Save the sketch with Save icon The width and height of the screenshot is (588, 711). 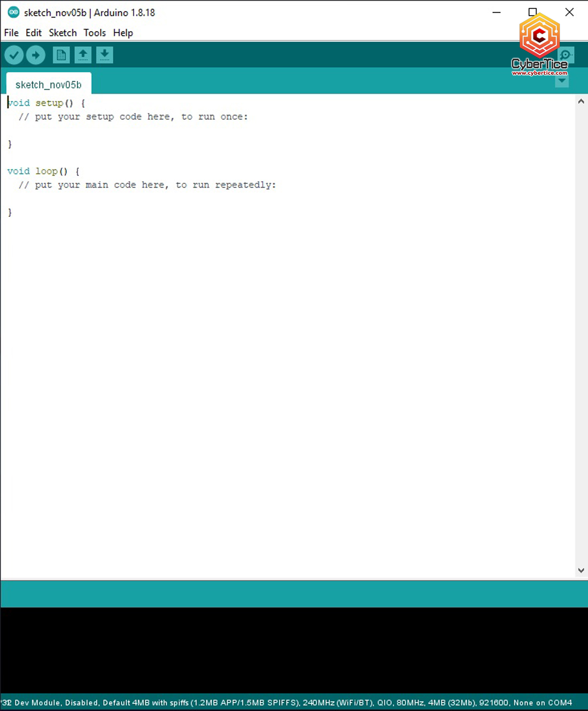[104, 55]
